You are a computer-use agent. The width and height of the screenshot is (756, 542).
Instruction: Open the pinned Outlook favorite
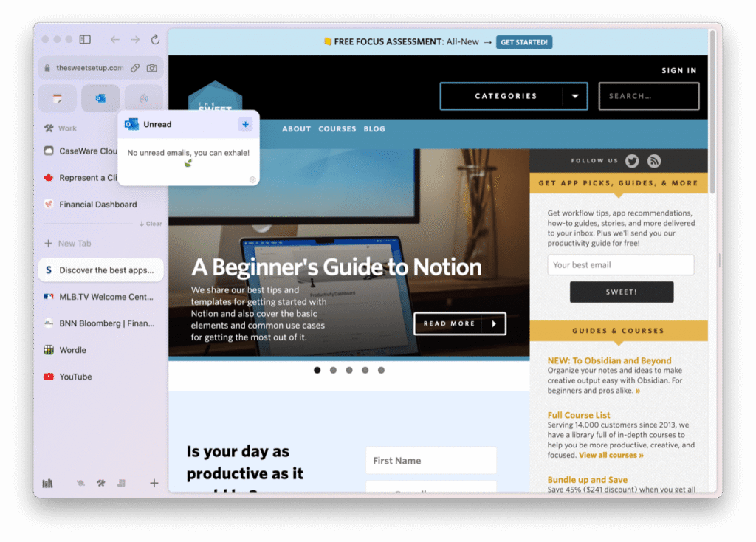100,98
